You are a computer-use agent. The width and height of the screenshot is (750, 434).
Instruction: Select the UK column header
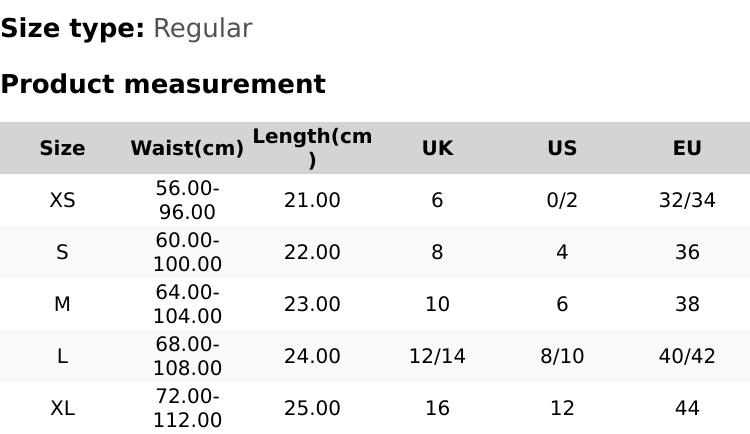pyautogui.click(x=437, y=148)
